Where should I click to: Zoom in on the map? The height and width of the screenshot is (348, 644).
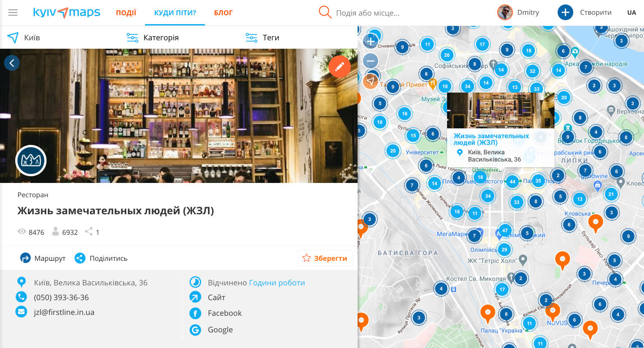371,42
